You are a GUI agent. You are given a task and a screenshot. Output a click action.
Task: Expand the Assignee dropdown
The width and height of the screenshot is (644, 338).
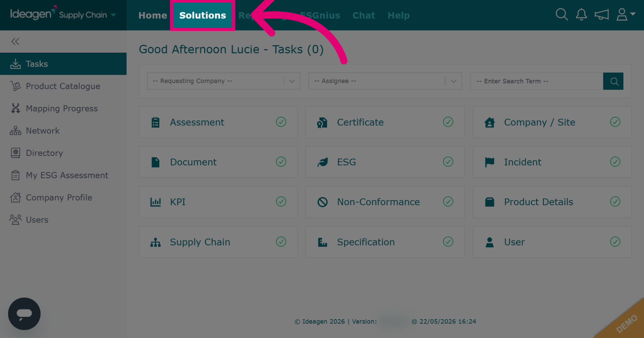click(x=385, y=81)
